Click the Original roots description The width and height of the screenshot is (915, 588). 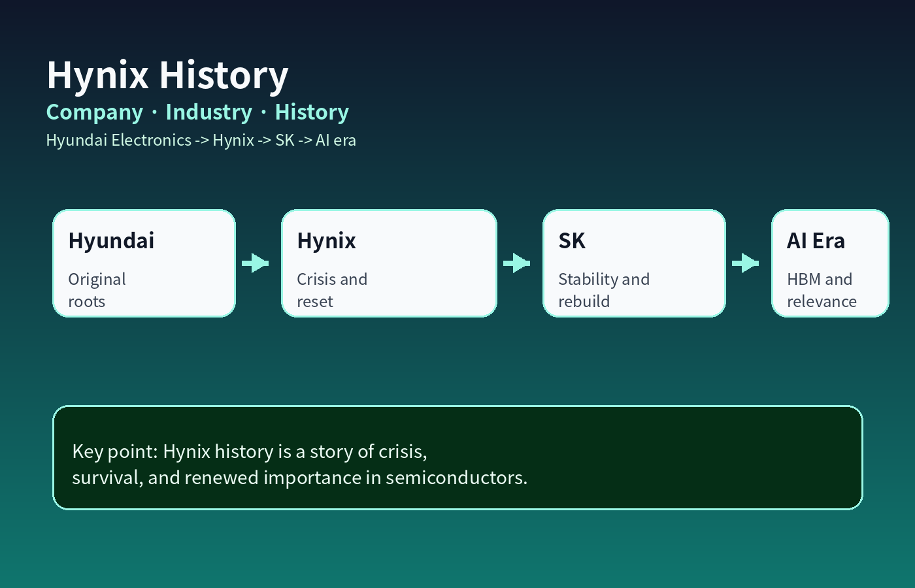pyautogui.click(x=97, y=290)
